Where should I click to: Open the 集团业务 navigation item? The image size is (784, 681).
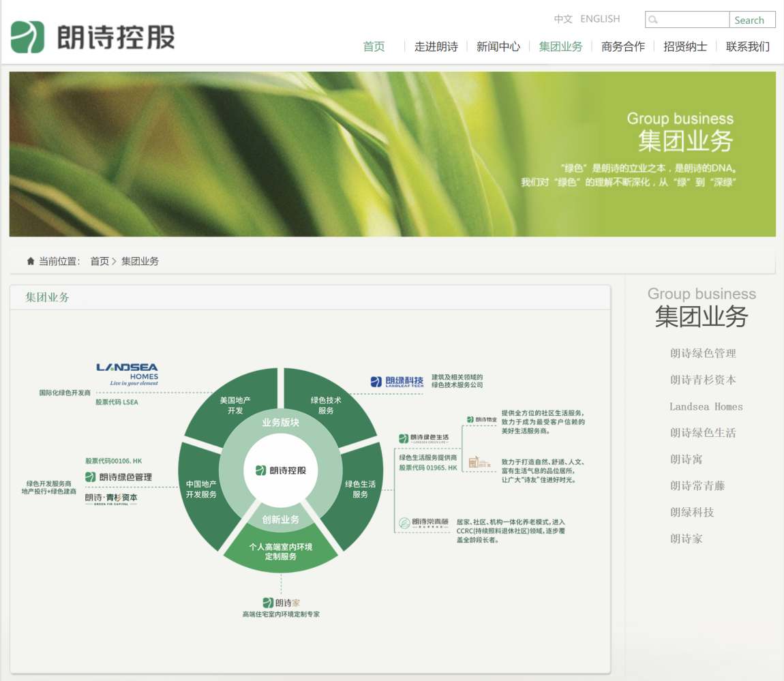point(560,46)
